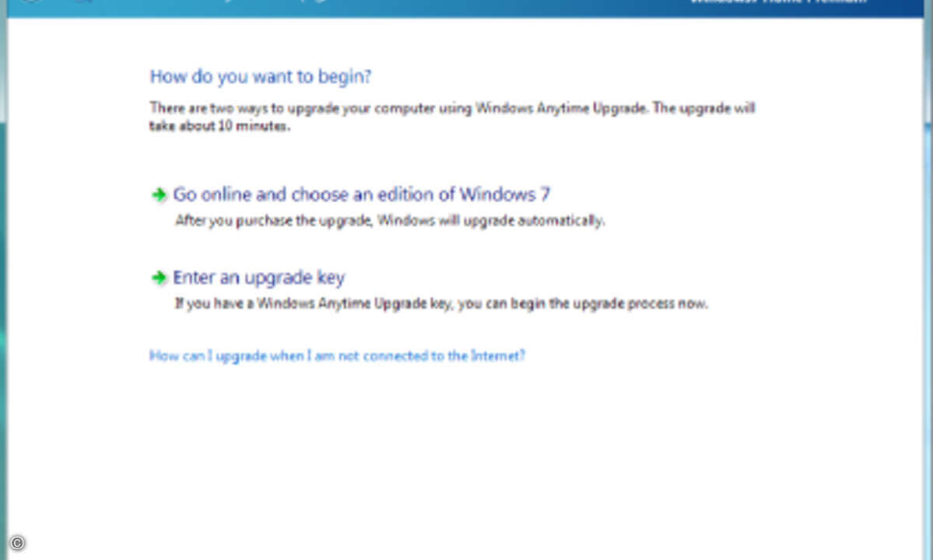Viewport: 933px width, 560px height.
Task: Choose 'Go online and choose an edition of Windows 7'
Action: pyautogui.click(x=361, y=194)
